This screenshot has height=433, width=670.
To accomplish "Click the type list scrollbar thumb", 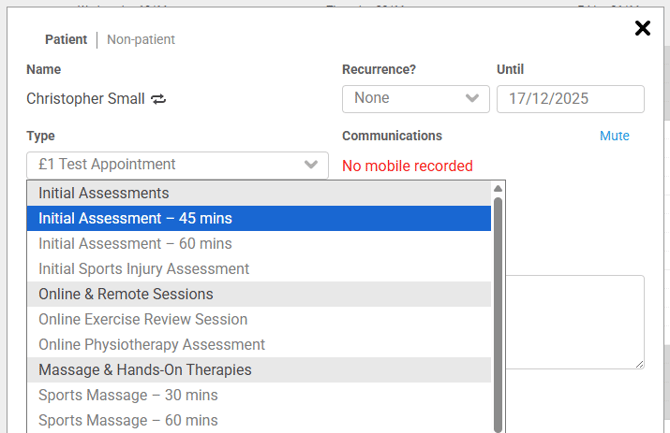I will 498,310.
